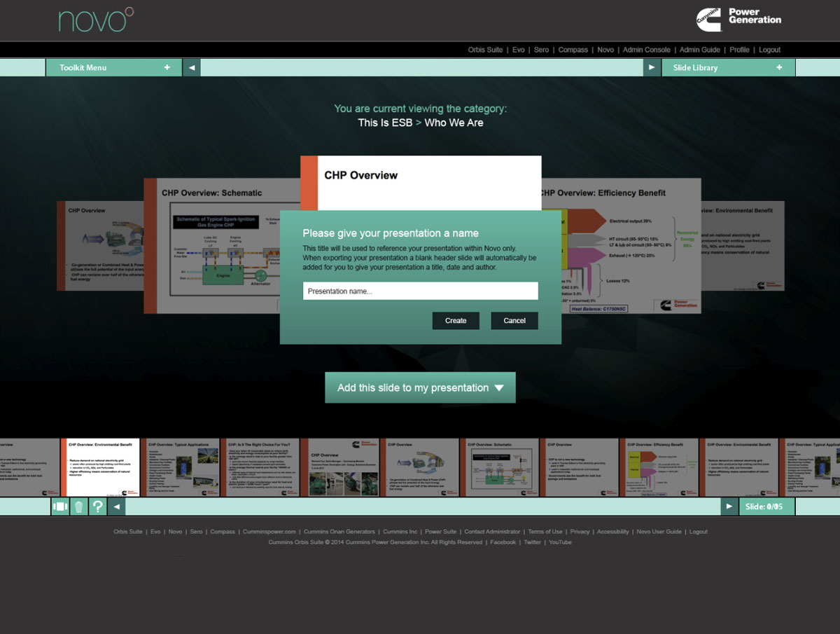Viewport: 840px width, 634px height.
Task: Open Admin Console in top navigation
Action: (647, 50)
